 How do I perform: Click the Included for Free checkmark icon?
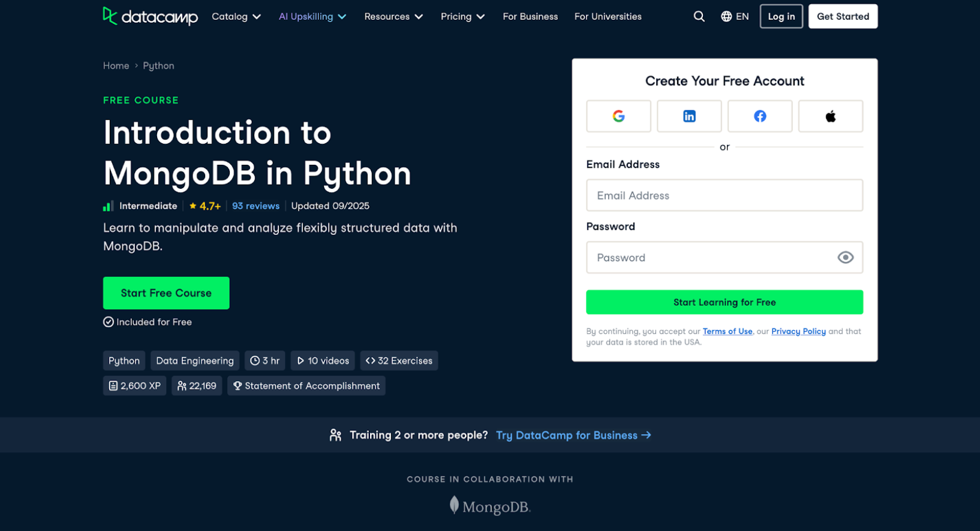(109, 322)
